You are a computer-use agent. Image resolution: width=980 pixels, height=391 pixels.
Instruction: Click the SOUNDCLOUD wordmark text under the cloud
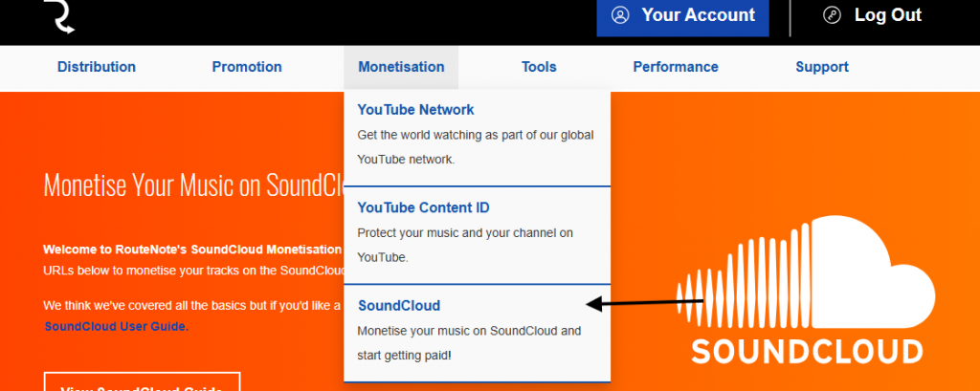[806, 351]
